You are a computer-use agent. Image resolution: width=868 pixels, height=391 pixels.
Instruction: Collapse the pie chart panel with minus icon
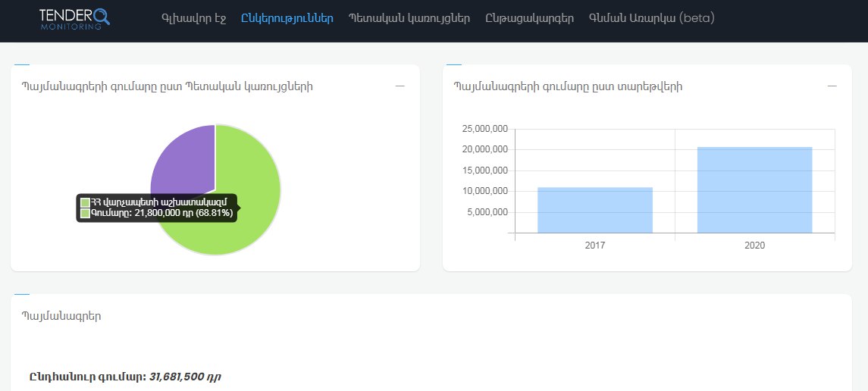pyautogui.click(x=400, y=86)
